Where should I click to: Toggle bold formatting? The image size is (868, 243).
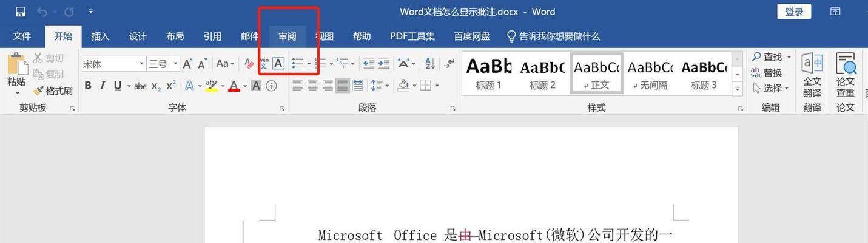pyautogui.click(x=88, y=86)
